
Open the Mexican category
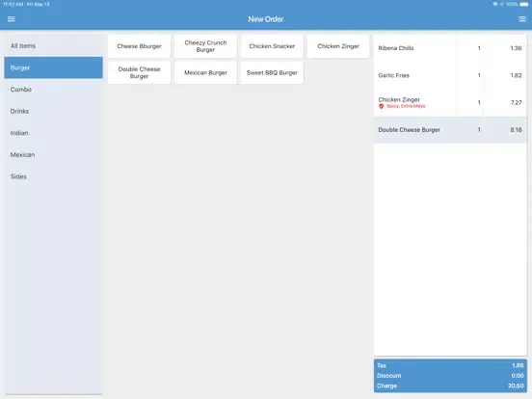click(x=54, y=155)
